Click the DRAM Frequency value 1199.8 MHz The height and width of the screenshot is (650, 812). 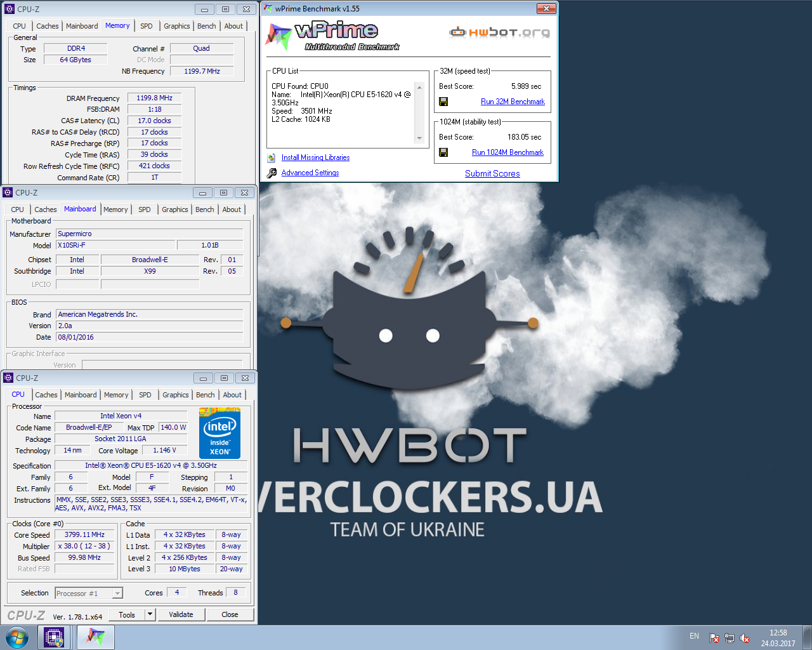point(155,98)
